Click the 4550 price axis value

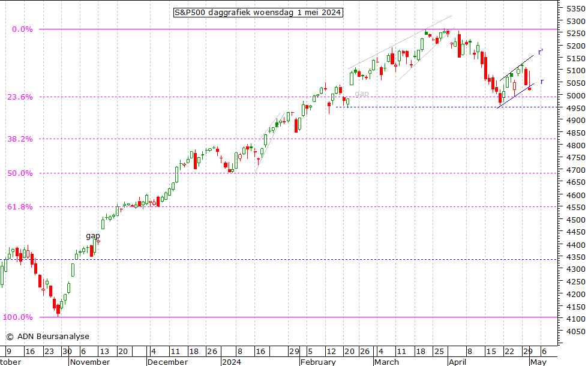coord(575,207)
